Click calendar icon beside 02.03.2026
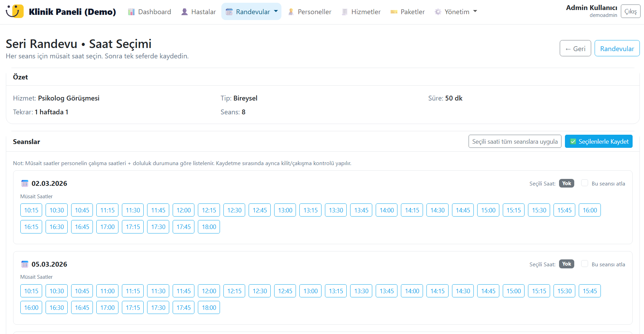Image resolution: width=644 pixels, height=334 pixels. point(25,183)
